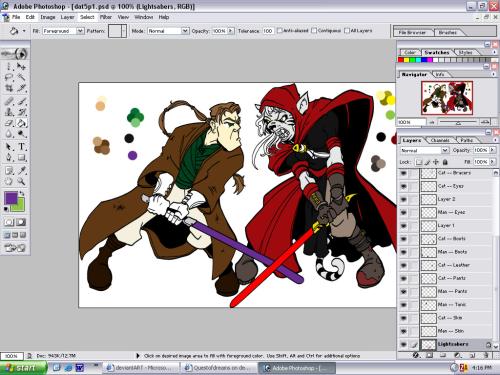500x375 pixels.
Task: Hide the Man -- Pants layer
Action: point(404,292)
